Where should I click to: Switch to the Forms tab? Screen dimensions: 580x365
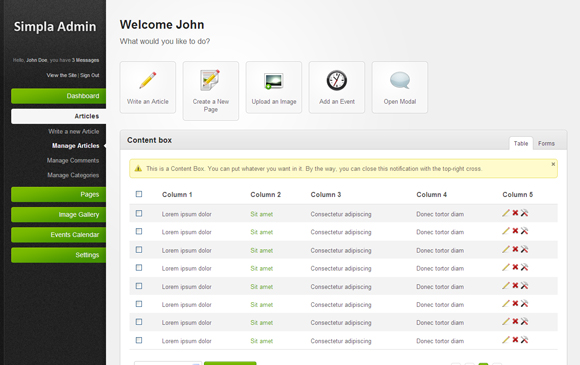point(546,143)
